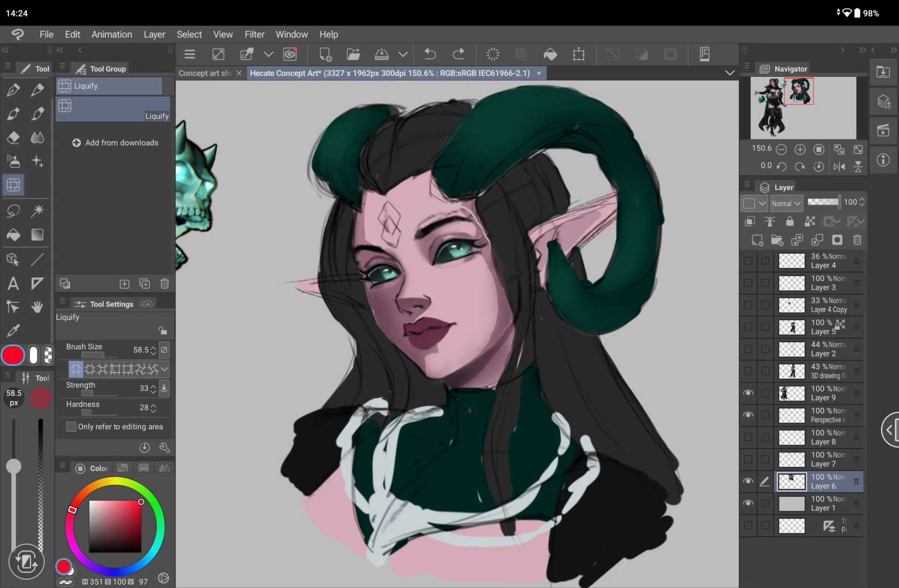Click the New canvas icon in the command bar
The height and width of the screenshot is (588, 899).
pyautogui.click(x=325, y=54)
